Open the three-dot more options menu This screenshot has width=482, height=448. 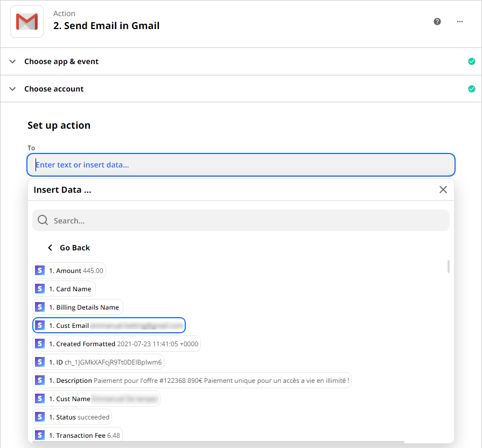point(460,22)
